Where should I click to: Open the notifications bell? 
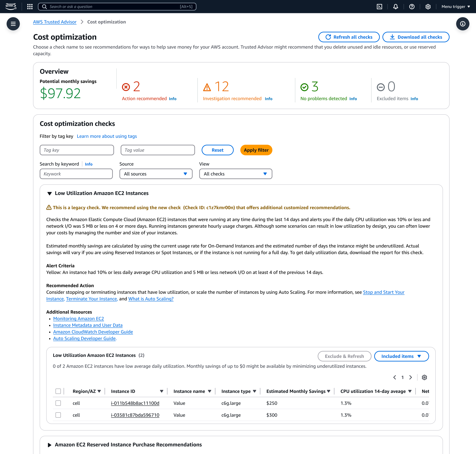pos(396,7)
